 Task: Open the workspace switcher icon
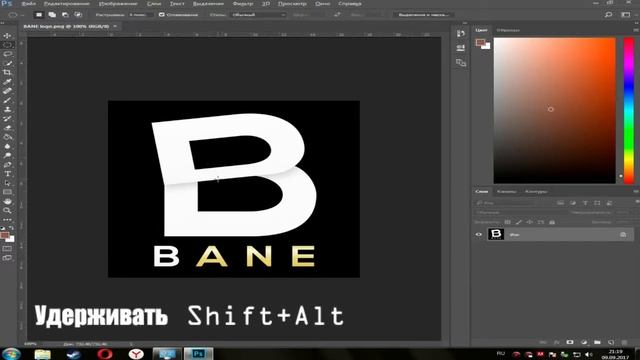click(625, 15)
